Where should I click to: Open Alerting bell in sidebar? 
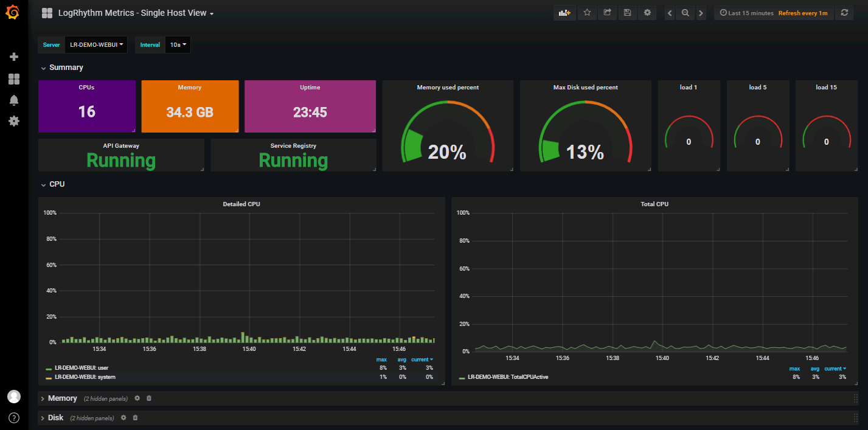(13, 100)
